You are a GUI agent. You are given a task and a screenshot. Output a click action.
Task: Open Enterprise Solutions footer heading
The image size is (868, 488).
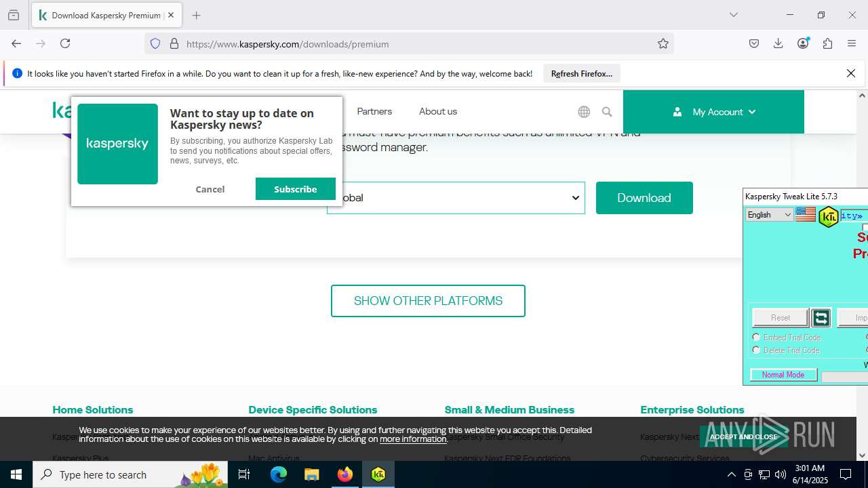coord(692,410)
